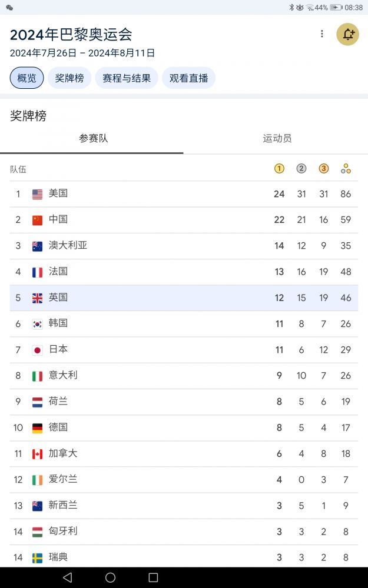The image size is (368, 588).
Task: Select the 中国 team row
Action: point(184,220)
